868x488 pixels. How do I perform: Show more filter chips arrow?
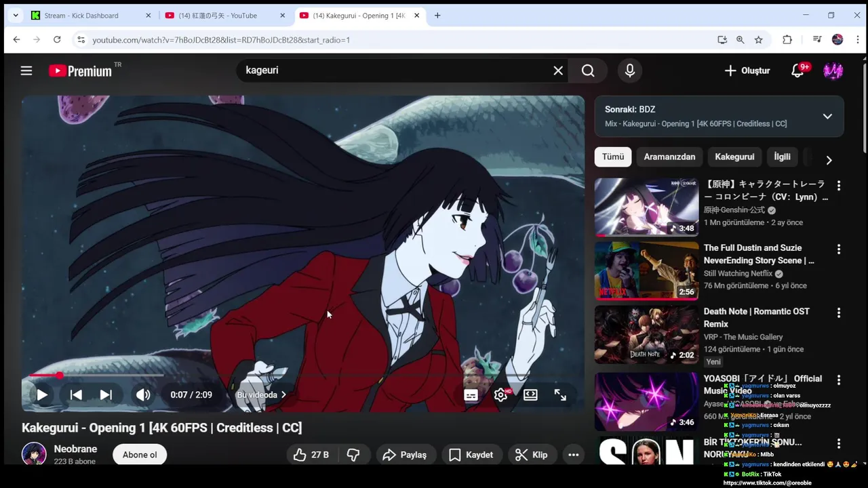click(829, 160)
